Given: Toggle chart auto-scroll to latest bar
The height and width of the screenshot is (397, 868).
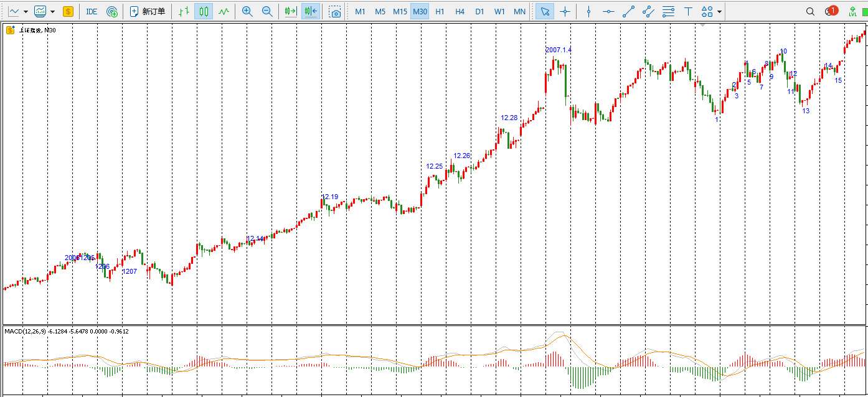Looking at the screenshot, I should point(290,11).
